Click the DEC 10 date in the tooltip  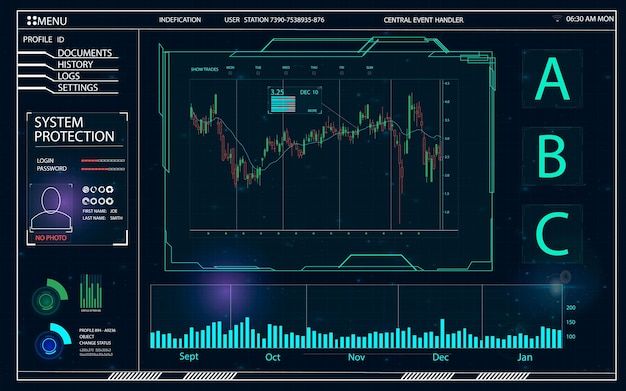pyautogui.click(x=309, y=92)
